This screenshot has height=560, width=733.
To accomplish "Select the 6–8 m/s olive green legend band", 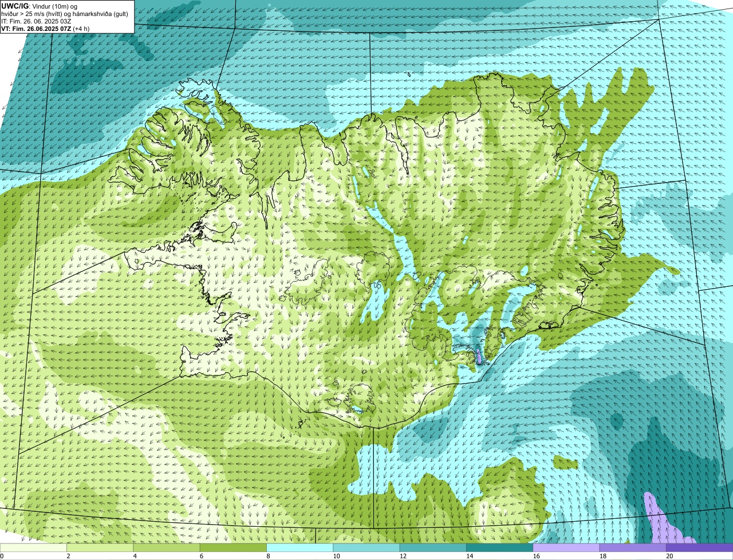I will (234, 547).
